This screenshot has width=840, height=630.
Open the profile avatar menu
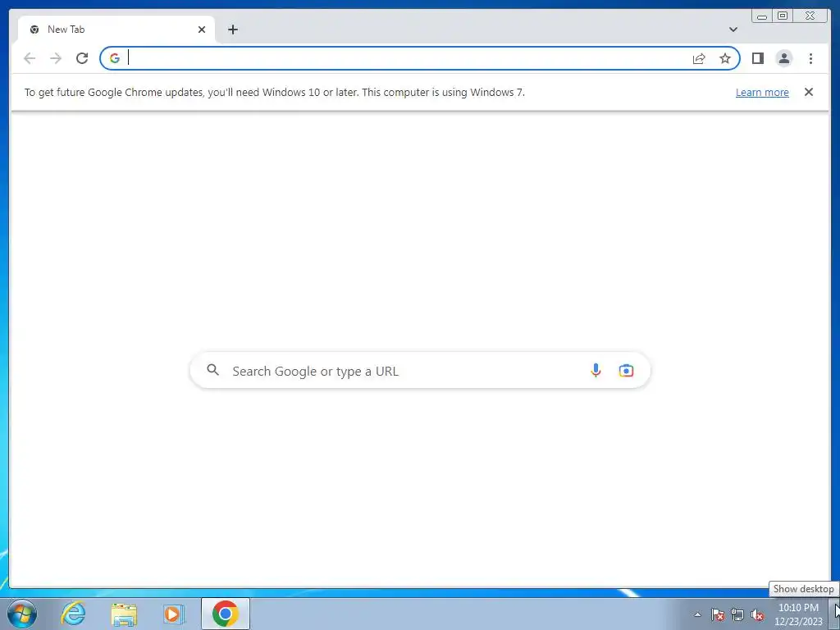point(783,58)
